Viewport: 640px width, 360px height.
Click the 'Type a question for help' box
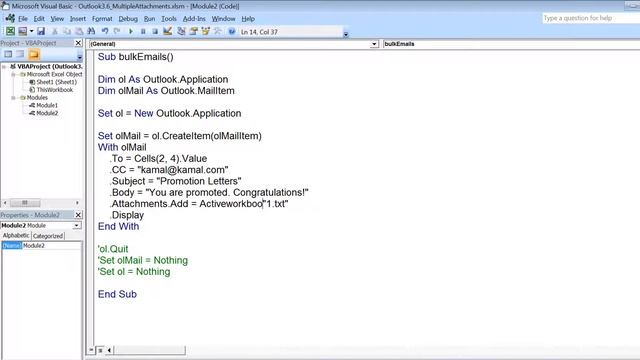pos(590,18)
